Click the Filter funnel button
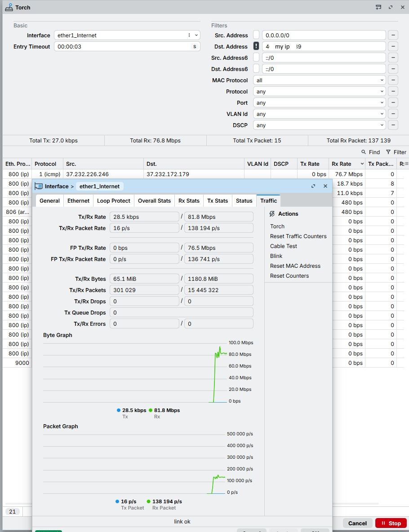This screenshot has width=409, height=532. click(x=396, y=152)
